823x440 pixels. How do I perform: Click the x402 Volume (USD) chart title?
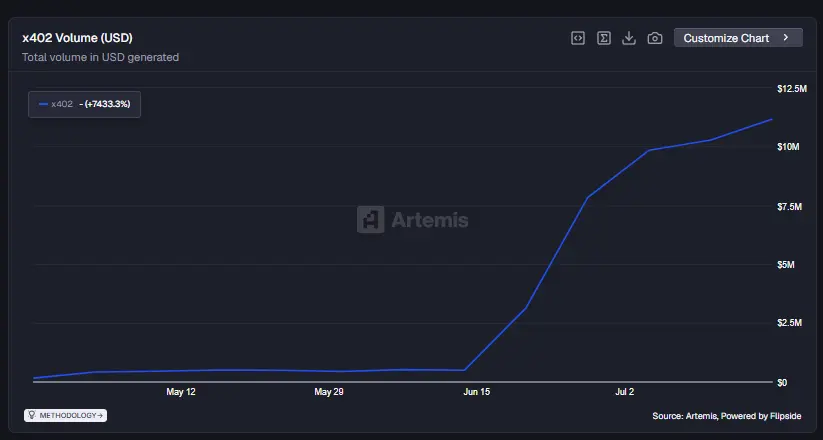(77, 38)
